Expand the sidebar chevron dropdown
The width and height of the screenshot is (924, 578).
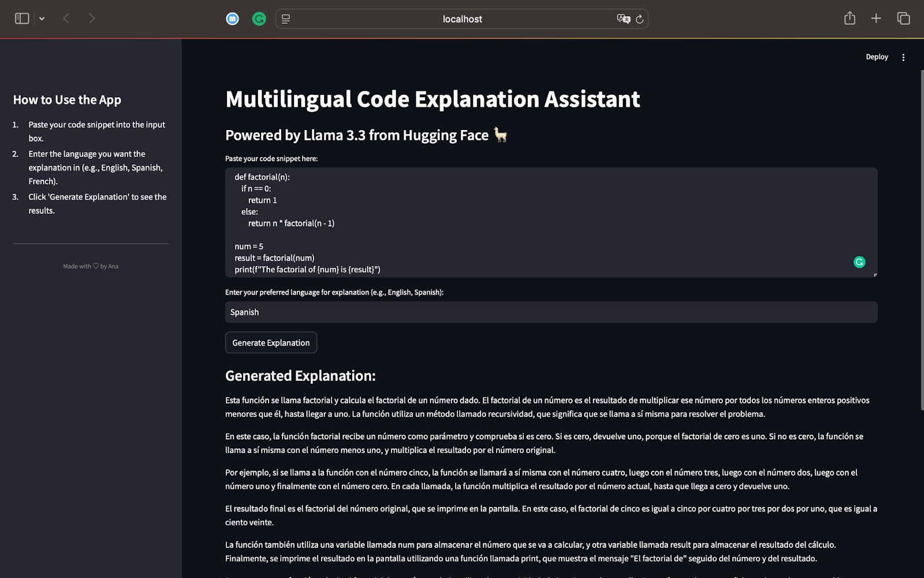pos(42,18)
